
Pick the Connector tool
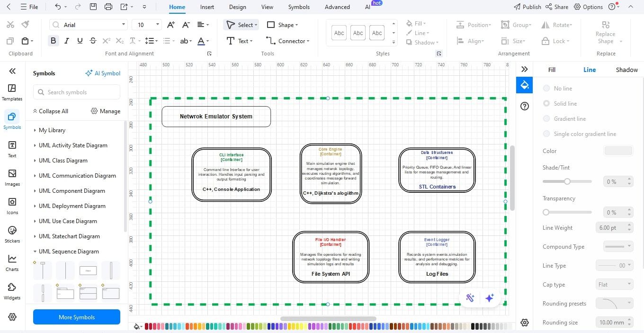[288, 41]
